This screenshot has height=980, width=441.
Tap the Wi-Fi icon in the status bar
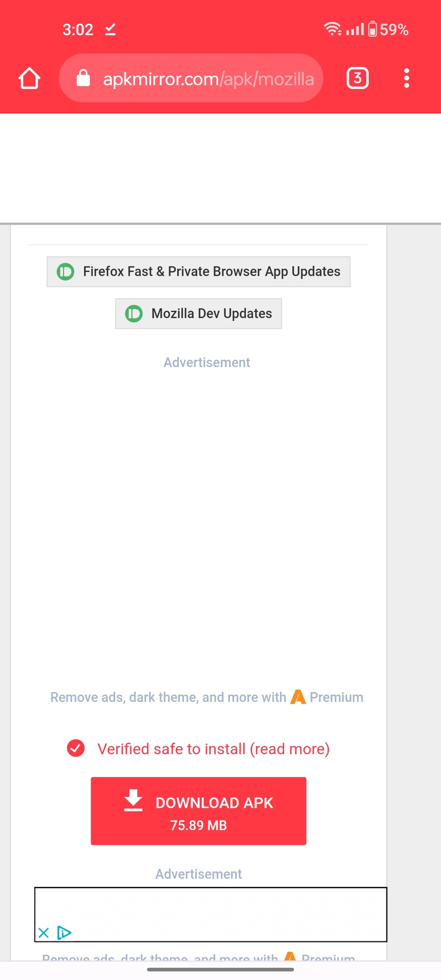(332, 29)
